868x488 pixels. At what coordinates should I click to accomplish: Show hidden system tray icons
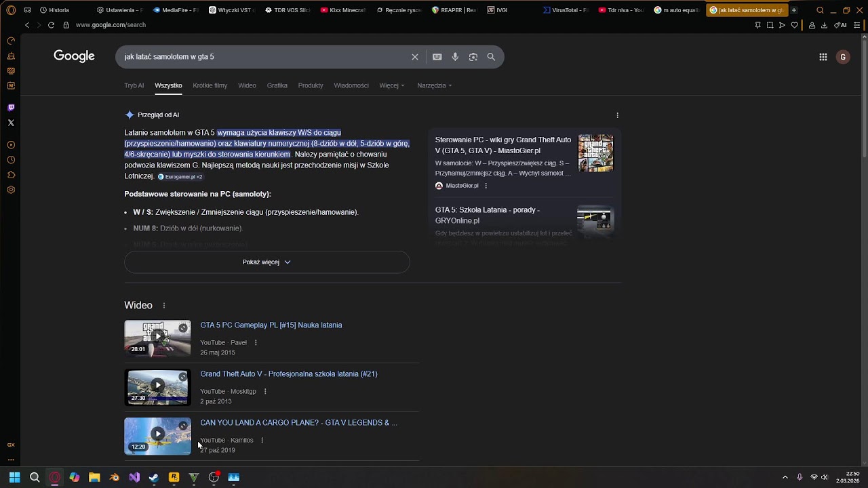(785, 477)
